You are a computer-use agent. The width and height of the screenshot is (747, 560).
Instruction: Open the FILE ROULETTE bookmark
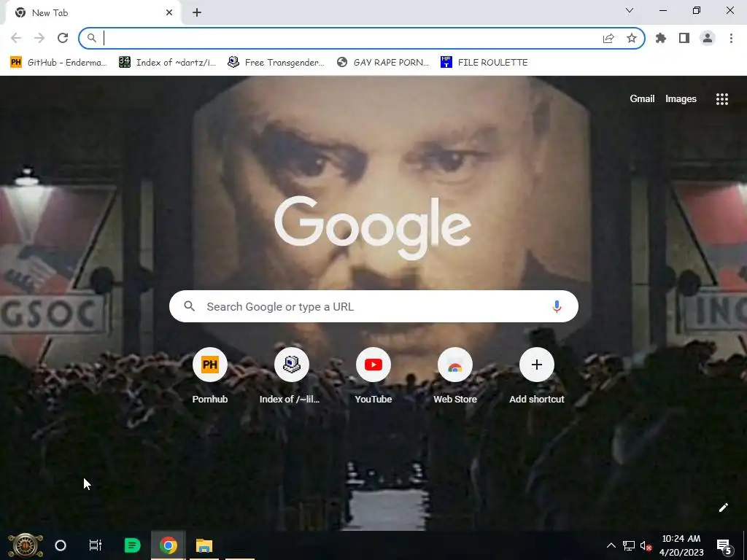click(484, 63)
